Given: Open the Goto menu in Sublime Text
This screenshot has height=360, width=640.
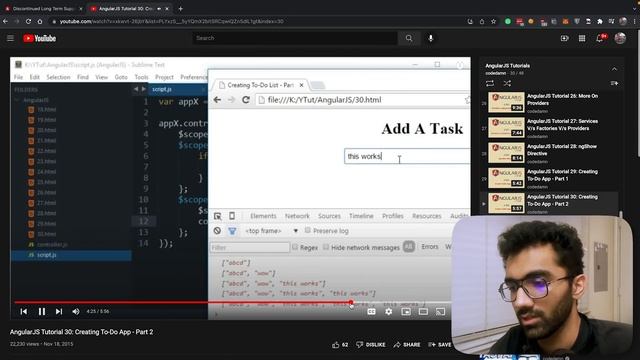Looking at the screenshot, I should click(x=121, y=77).
